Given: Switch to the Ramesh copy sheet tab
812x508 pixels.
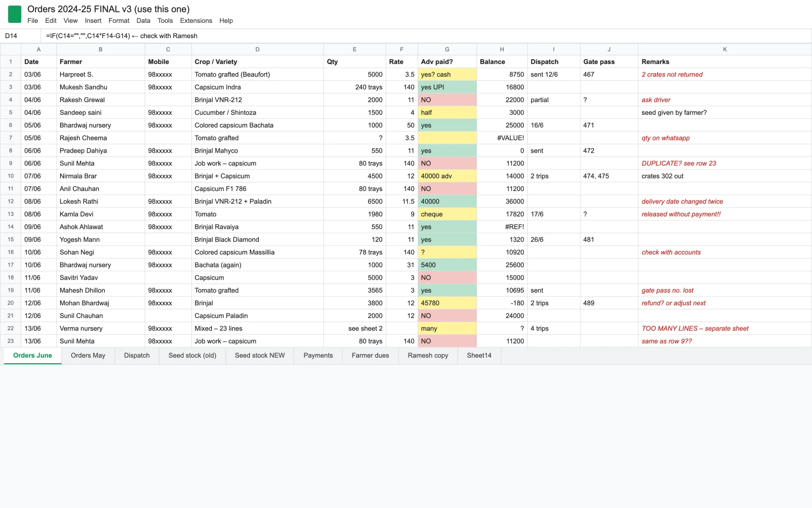Looking at the screenshot, I should tap(428, 356).
